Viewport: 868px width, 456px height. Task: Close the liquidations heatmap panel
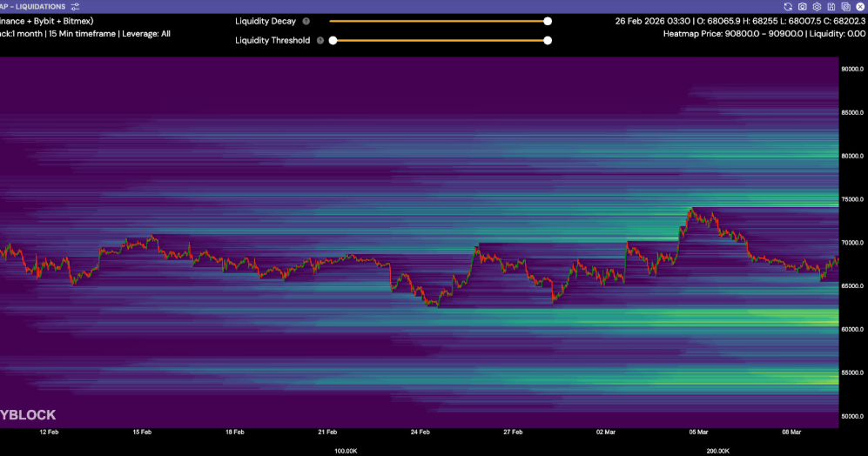coord(859,7)
